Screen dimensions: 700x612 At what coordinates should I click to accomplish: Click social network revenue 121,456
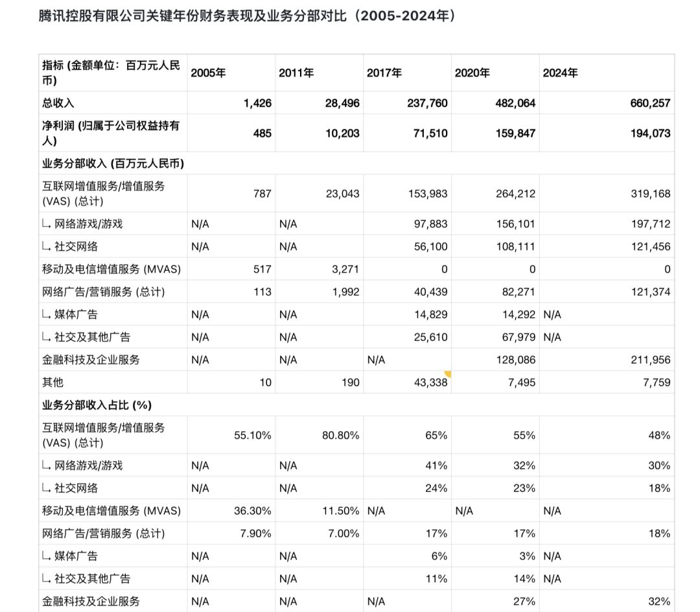651,246
